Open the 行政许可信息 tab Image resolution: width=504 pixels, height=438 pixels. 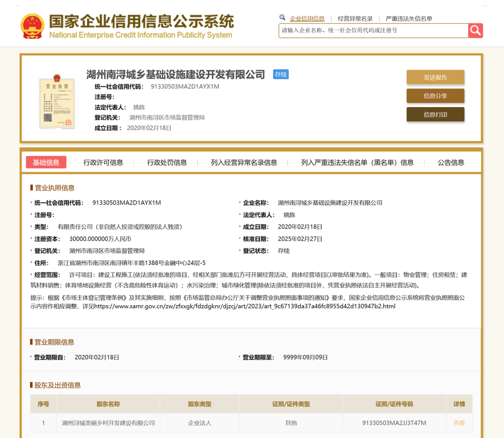coord(103,162)
